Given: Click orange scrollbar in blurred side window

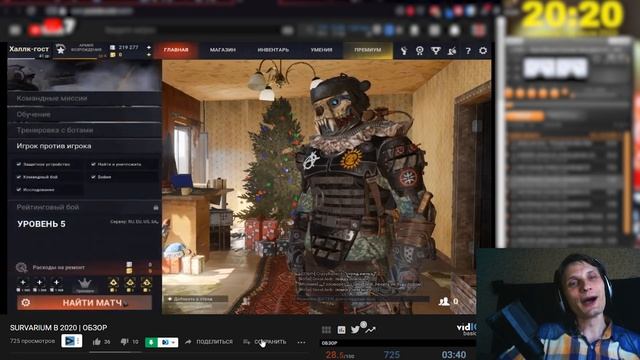Looking at the screenshot, I should [x=627, y=183].
